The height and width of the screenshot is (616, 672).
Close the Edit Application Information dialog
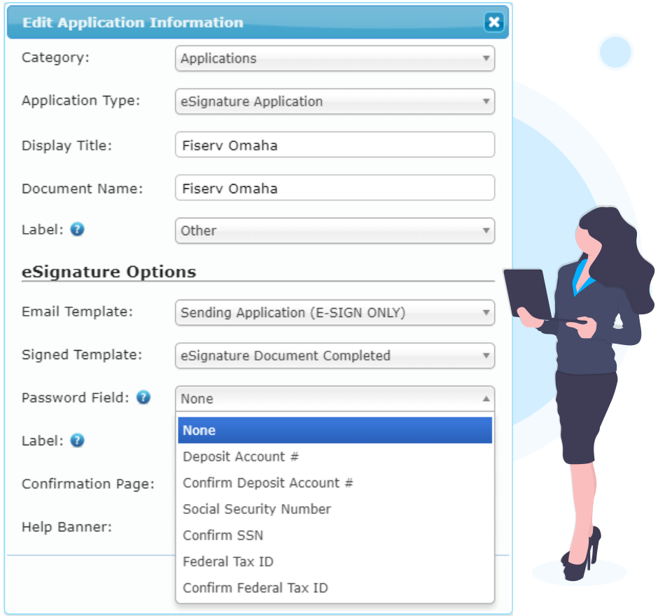(x=493, y=22)
